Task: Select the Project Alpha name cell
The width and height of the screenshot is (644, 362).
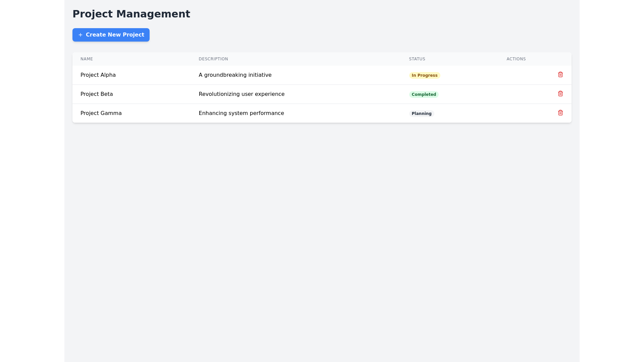Action: [131, 75]
